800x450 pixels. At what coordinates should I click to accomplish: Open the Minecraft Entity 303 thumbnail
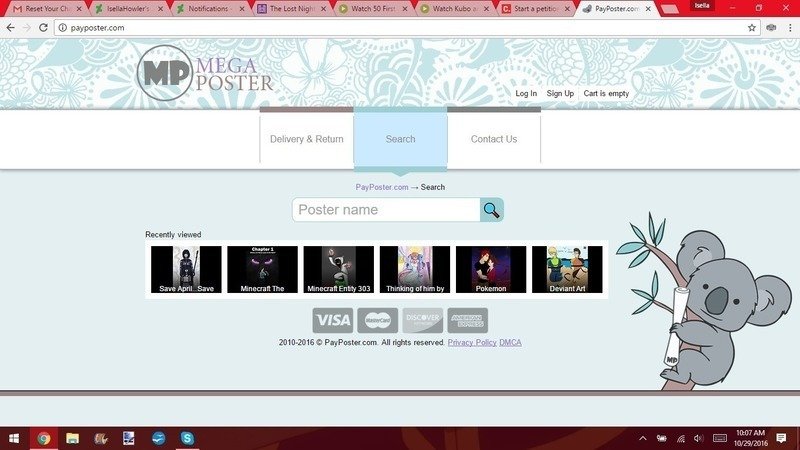coord(338,270)
